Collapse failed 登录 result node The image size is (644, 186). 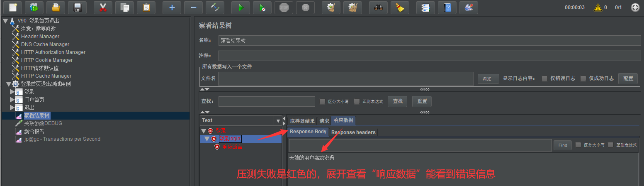tap(203, 131)
